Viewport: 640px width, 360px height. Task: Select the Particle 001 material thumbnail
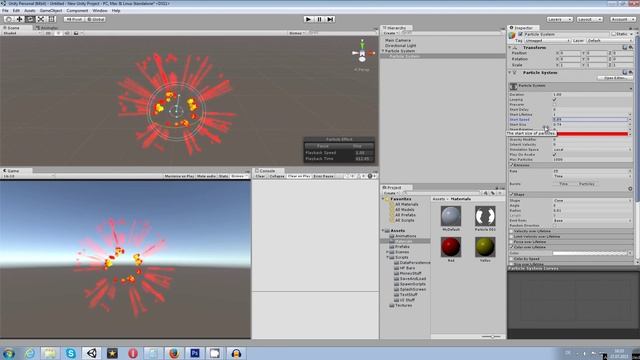[485, 216]
